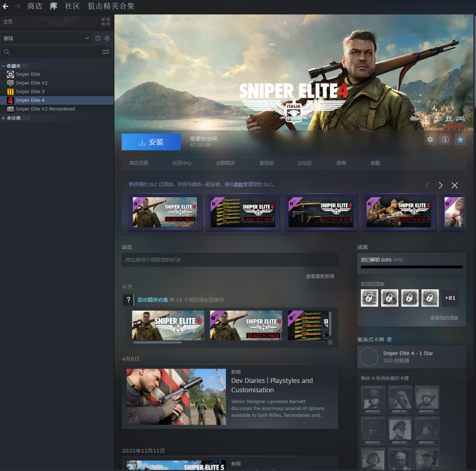
Task: Go forward using the forward arrow
Action: [x=17, y=6]
